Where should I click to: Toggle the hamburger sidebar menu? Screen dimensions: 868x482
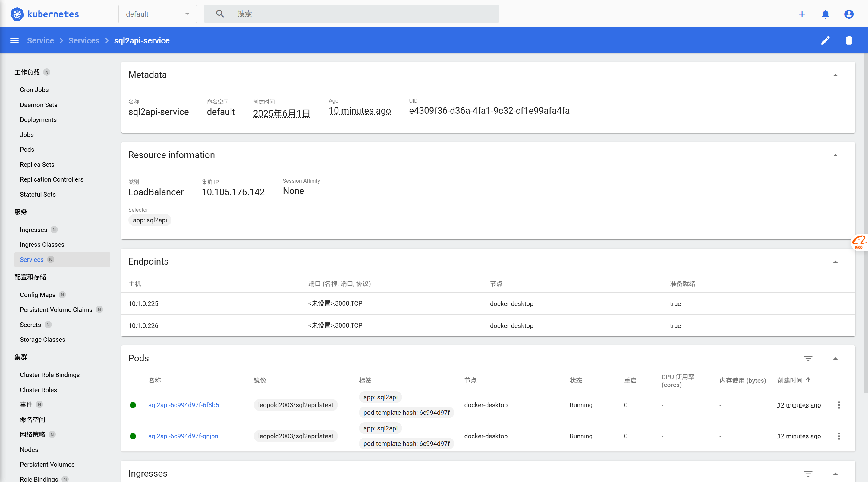click(14, 40)
